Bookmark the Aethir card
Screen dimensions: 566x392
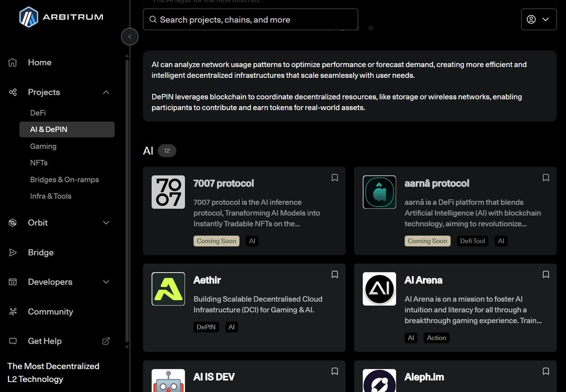pos(334,274)
